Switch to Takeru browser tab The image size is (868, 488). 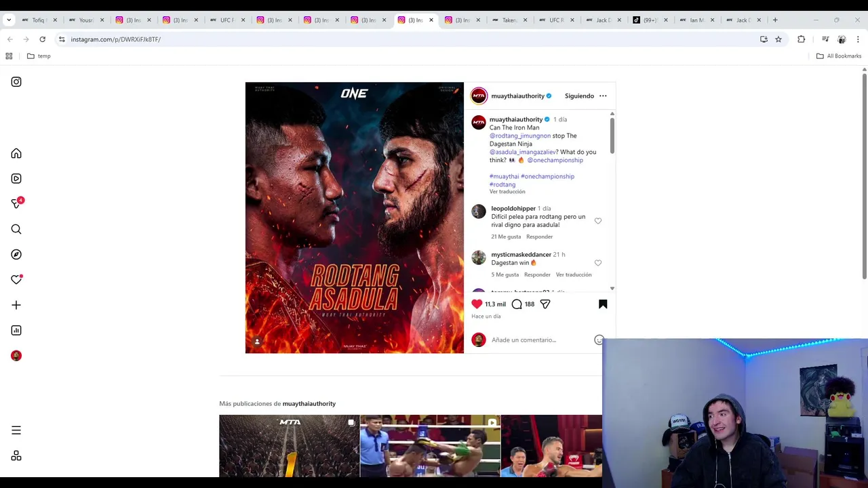[x=509, y=20]
